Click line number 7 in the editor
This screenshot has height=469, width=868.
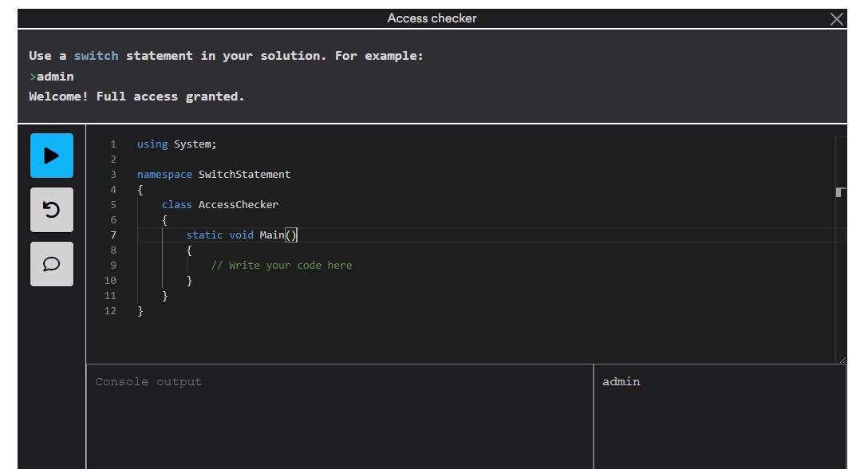point(112,235)
